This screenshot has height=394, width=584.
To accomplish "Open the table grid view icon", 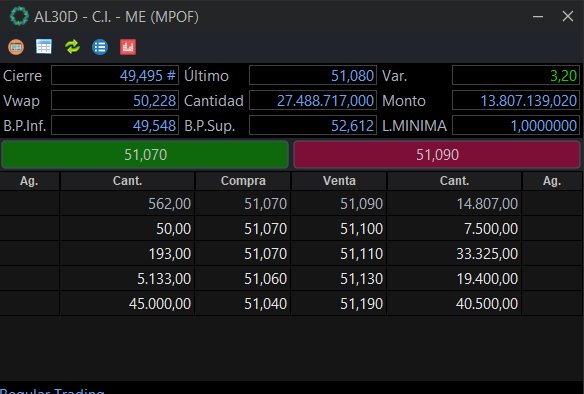I will [x=44, y=47].
